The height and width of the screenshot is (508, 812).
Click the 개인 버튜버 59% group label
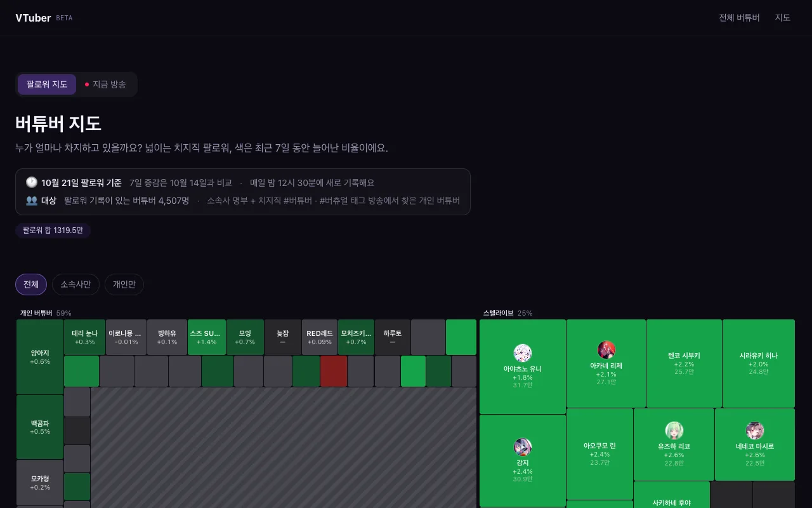46,313
